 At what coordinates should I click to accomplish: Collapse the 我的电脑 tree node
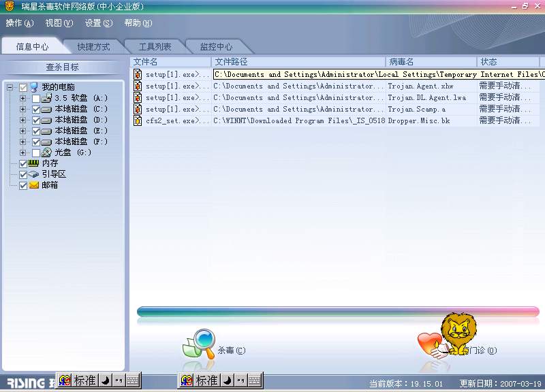pos(10,87)
